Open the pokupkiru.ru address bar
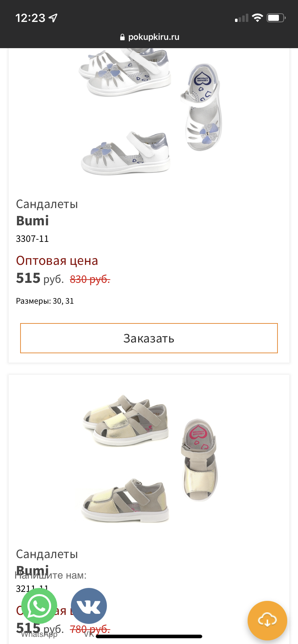 coord(149,37)
